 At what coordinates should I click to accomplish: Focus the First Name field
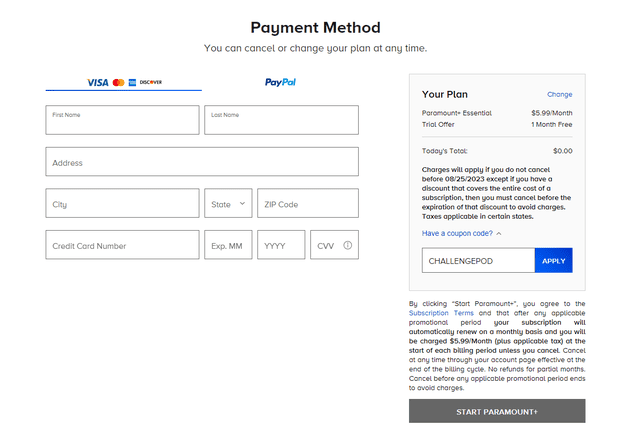122,120
